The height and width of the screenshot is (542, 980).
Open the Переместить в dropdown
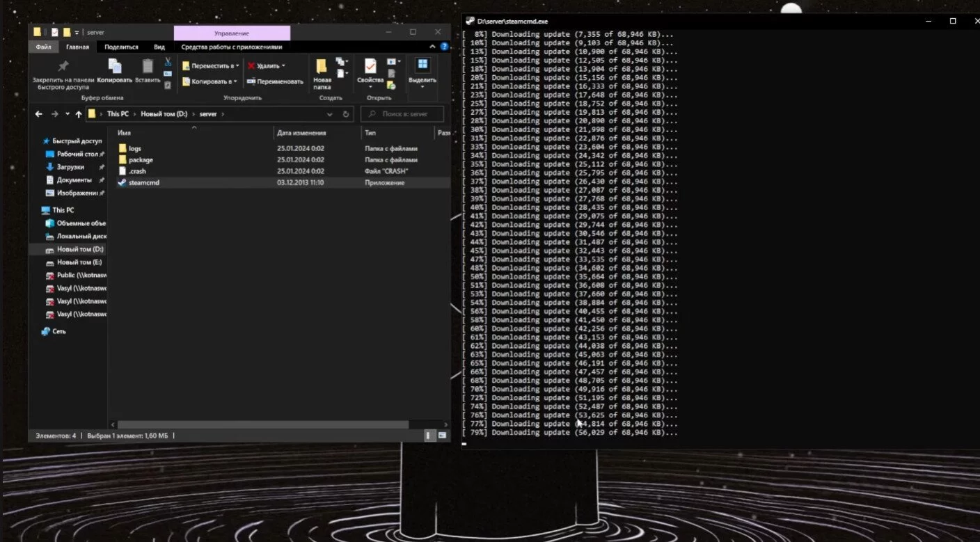[x=210, y=66]
